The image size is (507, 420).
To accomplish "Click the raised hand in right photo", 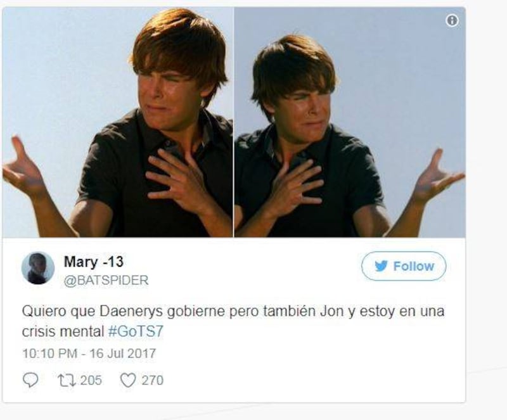I will (x=439, y=176).
